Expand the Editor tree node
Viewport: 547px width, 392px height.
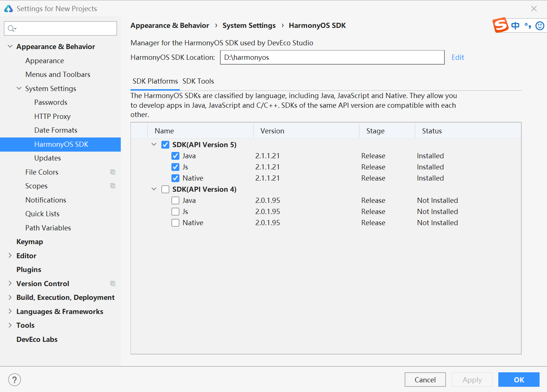(x=10, y=256)
